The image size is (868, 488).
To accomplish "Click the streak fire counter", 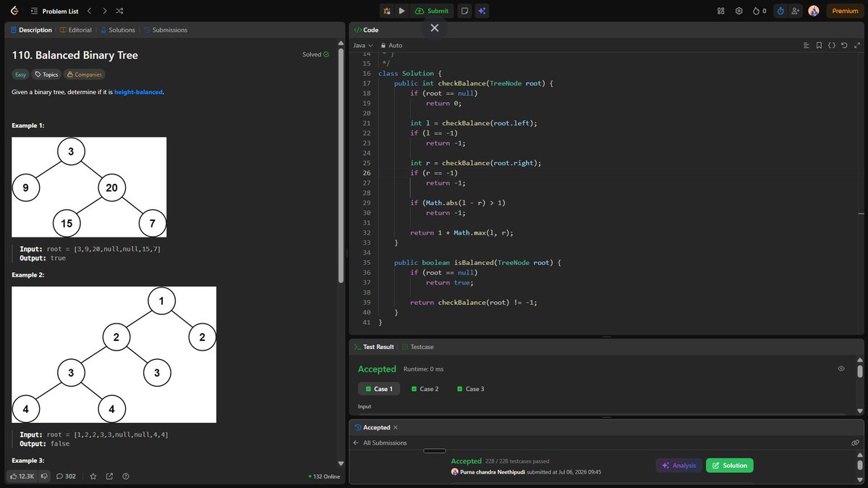I will coord(759,11).
